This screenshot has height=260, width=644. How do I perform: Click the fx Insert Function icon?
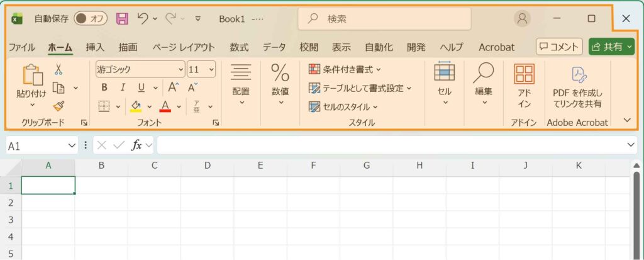pos(136,145)
